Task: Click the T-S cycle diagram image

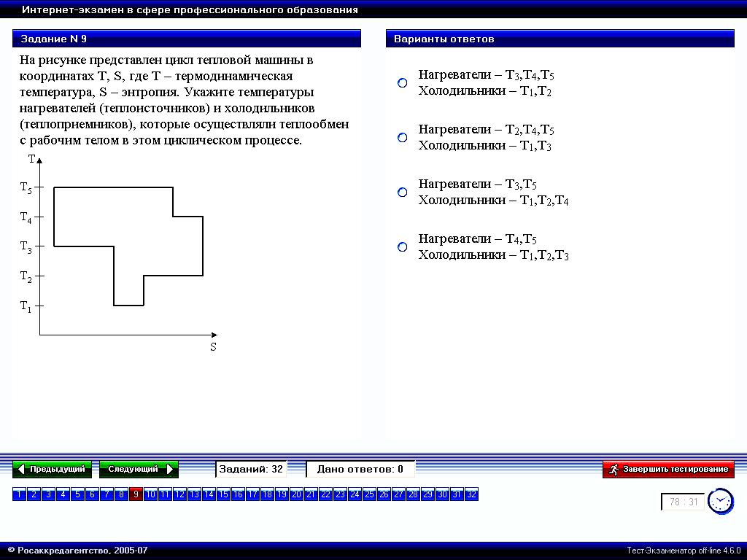Action: coord(119,253)
